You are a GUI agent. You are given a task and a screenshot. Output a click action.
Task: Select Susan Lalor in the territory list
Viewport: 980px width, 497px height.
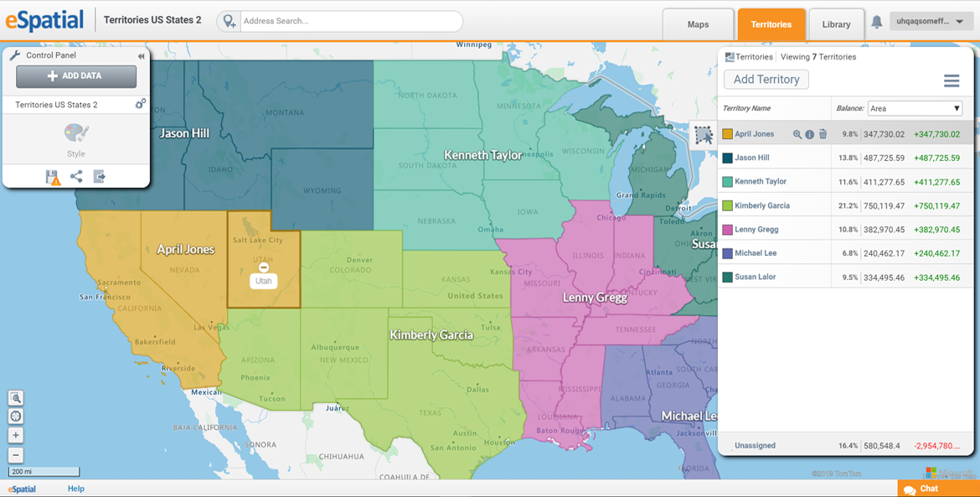pyautogui.click(x=755, y=277)
